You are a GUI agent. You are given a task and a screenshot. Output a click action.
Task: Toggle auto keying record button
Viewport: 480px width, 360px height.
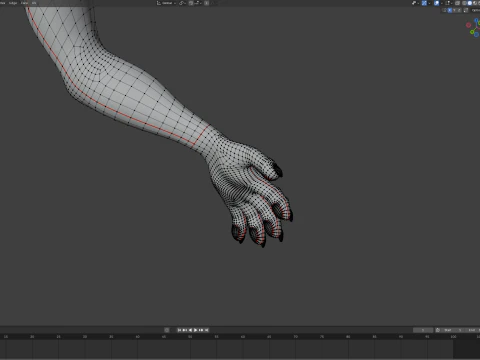point(167,330)
